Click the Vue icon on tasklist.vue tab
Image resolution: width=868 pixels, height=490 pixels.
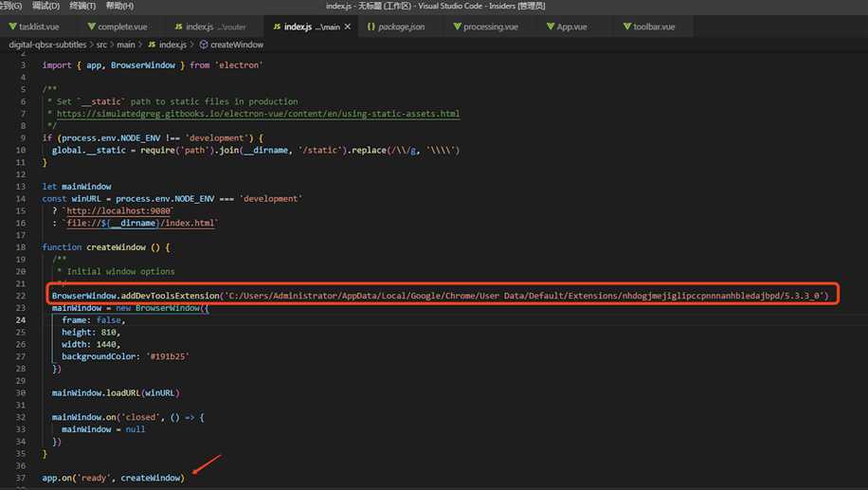click(x=12, y=27)
